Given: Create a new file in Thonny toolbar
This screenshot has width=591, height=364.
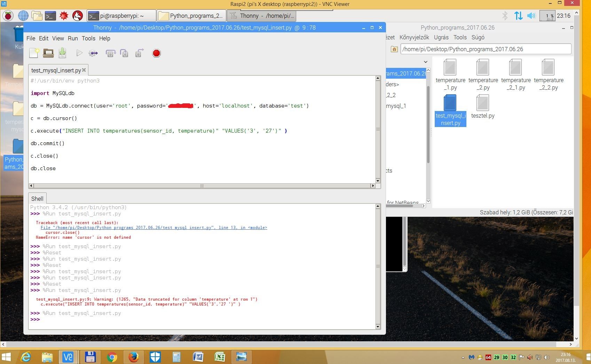Looking at the screenshot, I should click(34, 53).
